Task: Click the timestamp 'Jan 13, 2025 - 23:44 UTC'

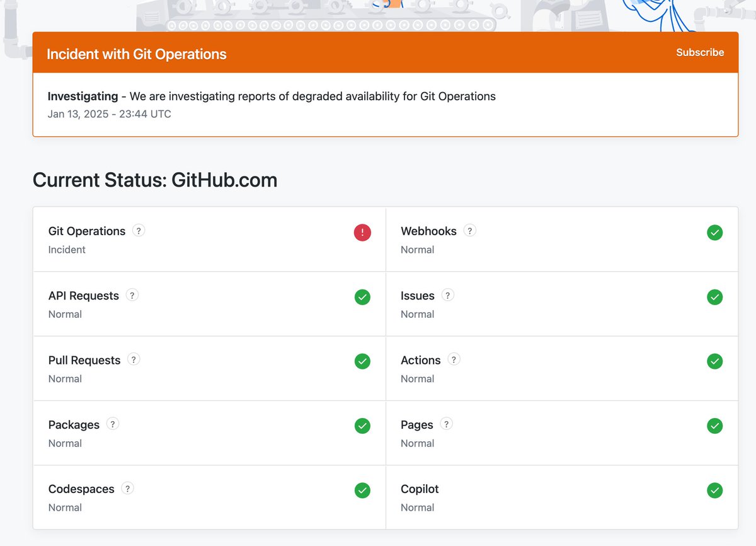Action: [x=110, y=114]
